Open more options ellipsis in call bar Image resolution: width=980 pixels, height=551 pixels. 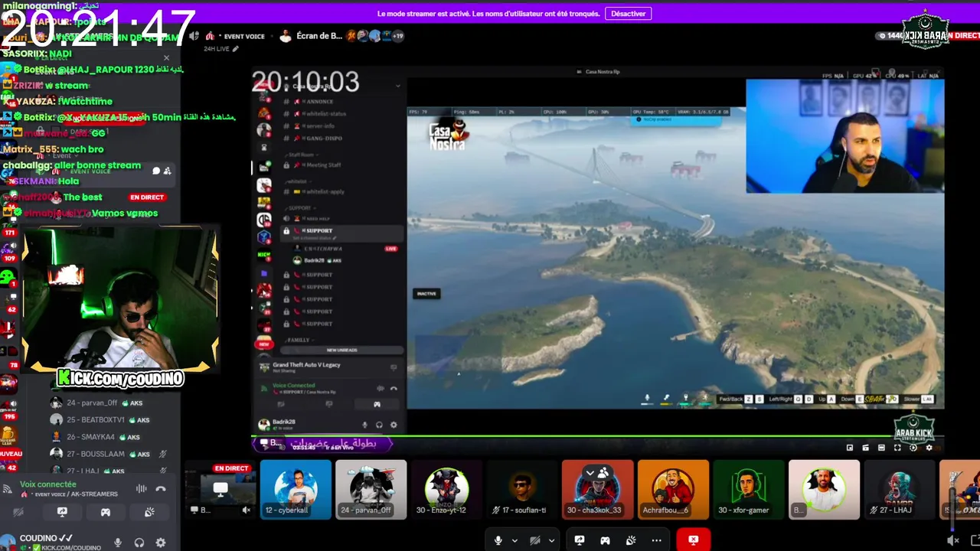point(656,540)
